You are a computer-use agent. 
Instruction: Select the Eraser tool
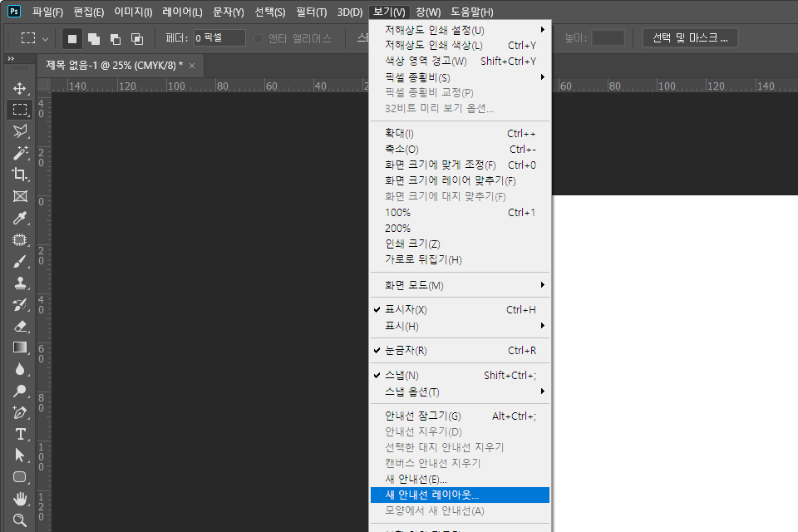20,326
